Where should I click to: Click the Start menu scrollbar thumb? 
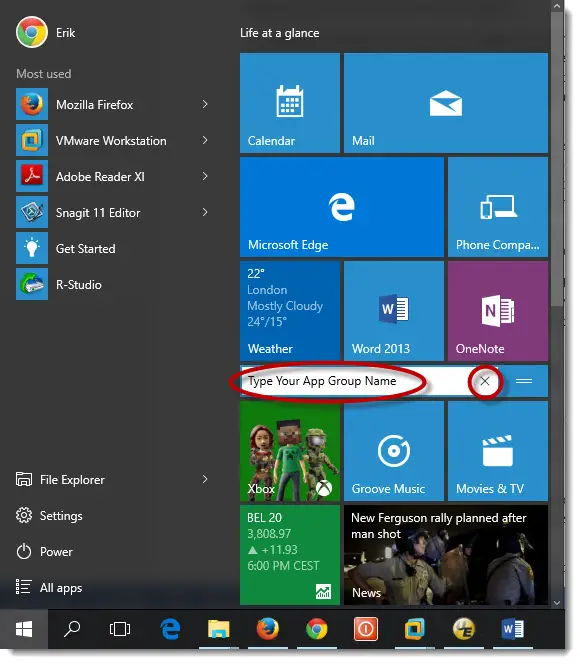coord(557,158)
